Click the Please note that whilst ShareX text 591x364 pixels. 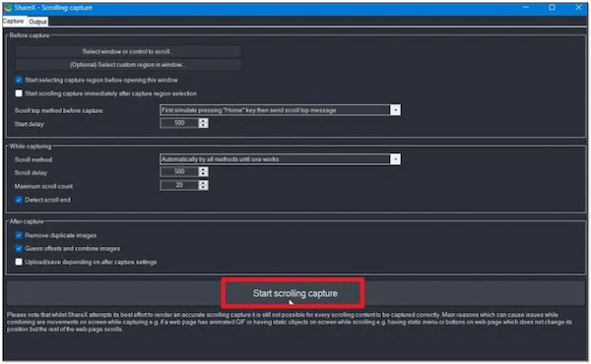click(x=289, y=322)
